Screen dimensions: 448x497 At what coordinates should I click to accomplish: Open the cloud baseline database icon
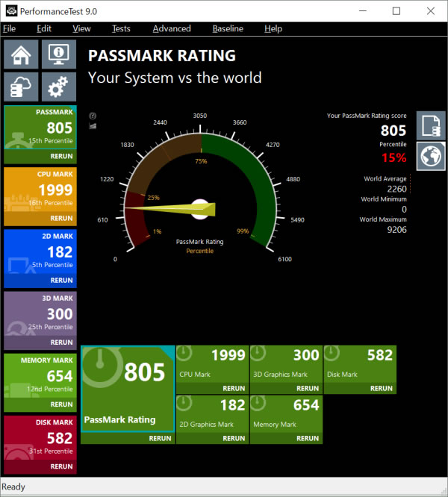point(21,87)
